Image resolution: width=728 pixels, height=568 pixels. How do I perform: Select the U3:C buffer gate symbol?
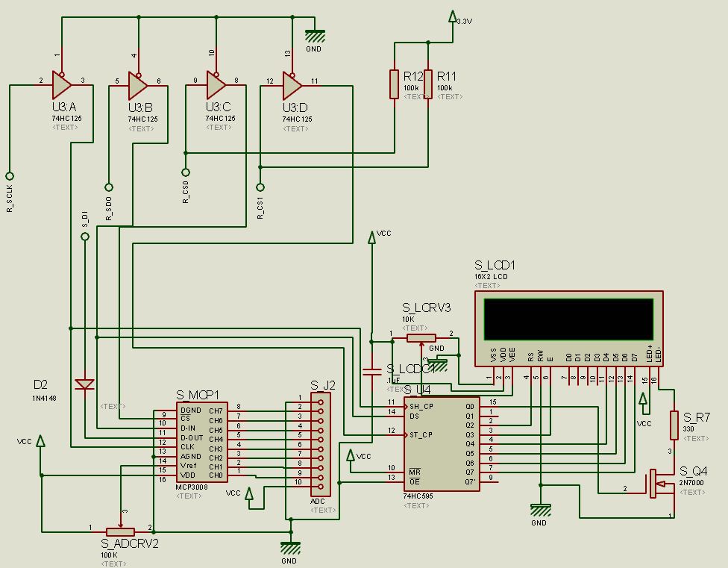216,85
